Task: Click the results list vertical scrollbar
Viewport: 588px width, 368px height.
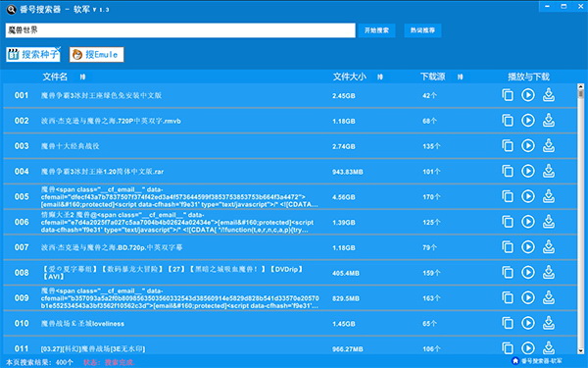Action: [581, 219]
